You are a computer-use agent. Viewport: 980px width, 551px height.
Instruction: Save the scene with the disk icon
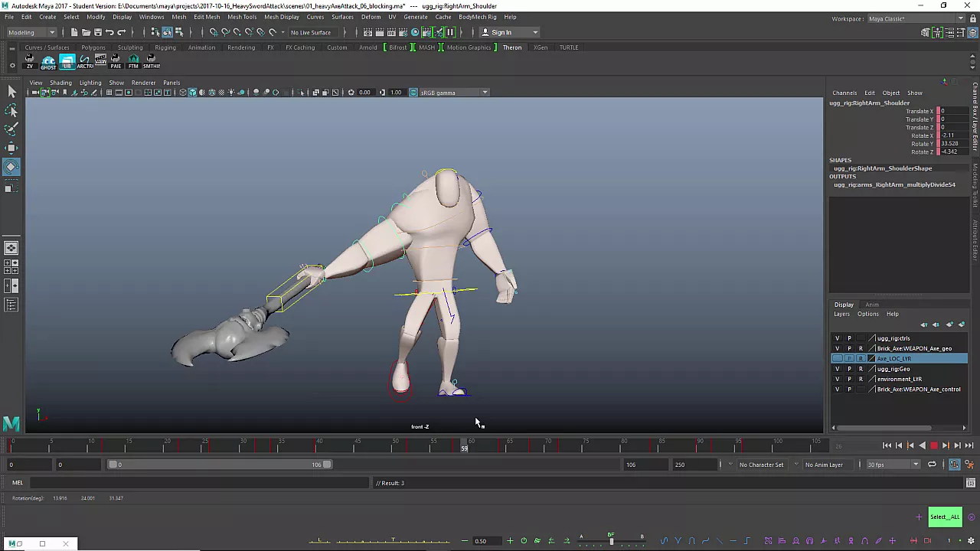click(x=97, y=32)
